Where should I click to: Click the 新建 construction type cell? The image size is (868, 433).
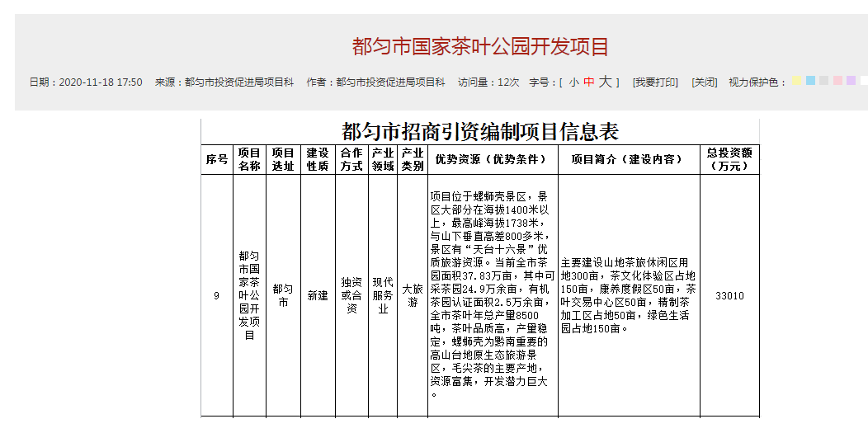[318, 296]
